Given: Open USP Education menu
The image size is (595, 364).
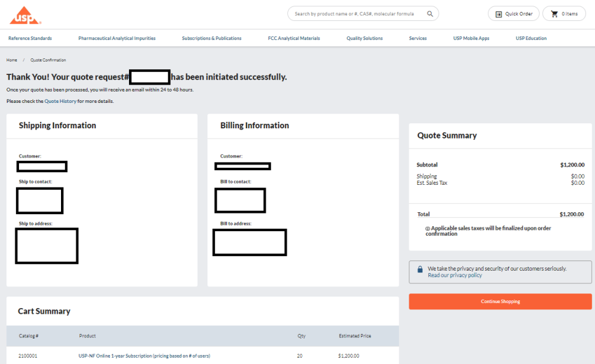Looking at the screenshot, I should [531, 38].
